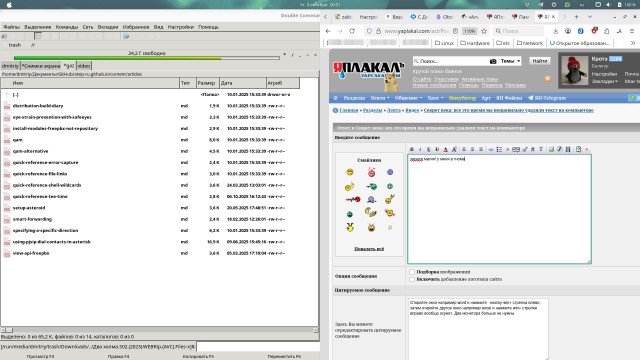
Task: Insert the red angry smiley
Action: coord(371,172)
